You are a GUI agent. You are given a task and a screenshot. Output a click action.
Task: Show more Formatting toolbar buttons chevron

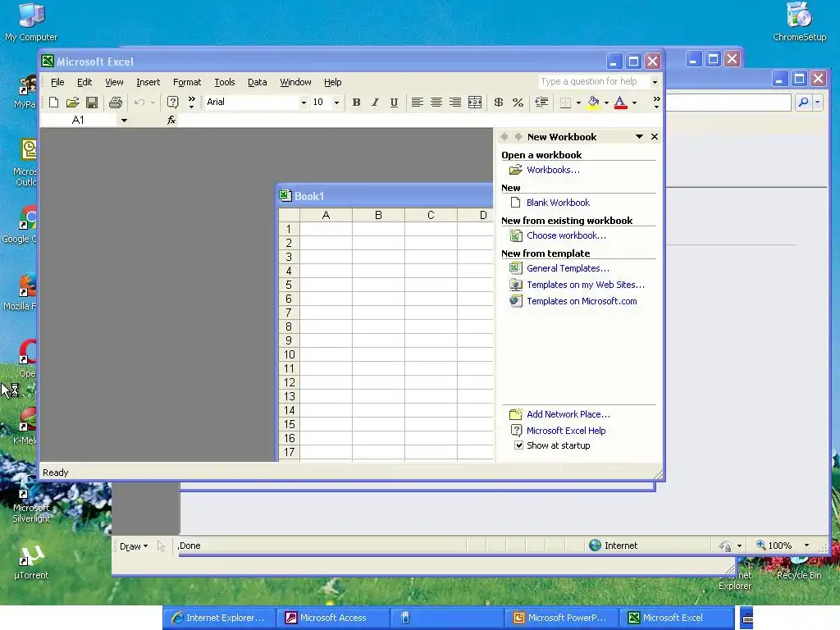tap(656, 103)
